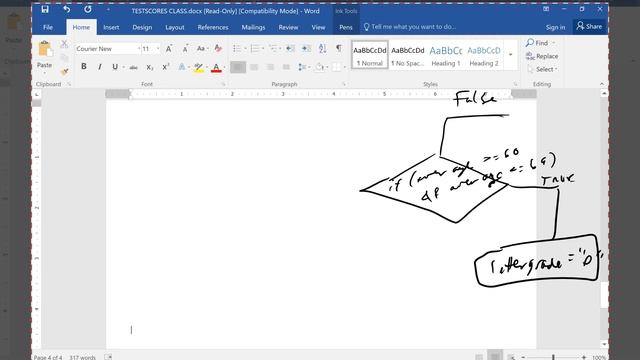Screen dimensions: 640x360
Task: Click the Find magnifier button
Action: pos(537,43)
